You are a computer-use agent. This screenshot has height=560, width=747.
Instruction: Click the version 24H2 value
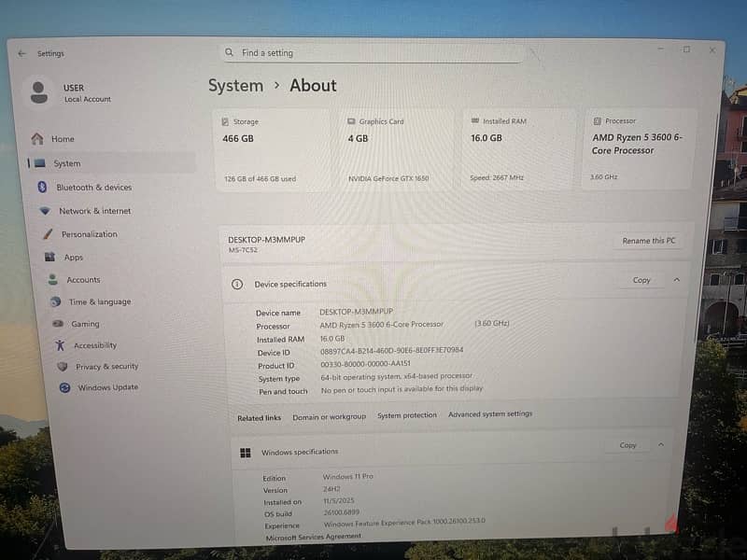point(331,489)
